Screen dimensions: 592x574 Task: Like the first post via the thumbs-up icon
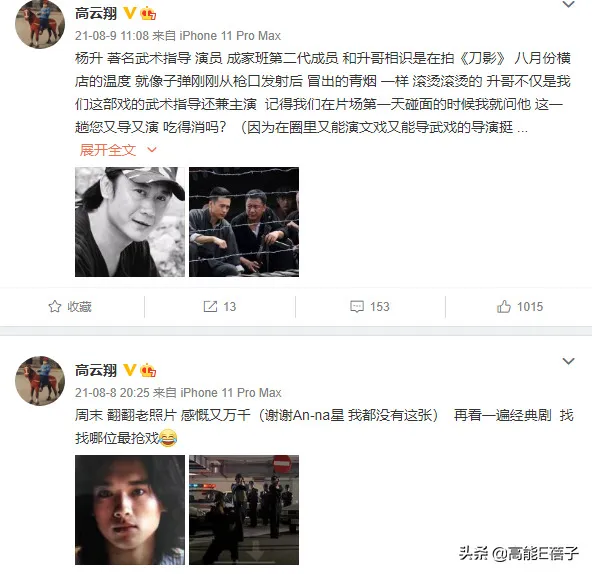coord(504,306)
